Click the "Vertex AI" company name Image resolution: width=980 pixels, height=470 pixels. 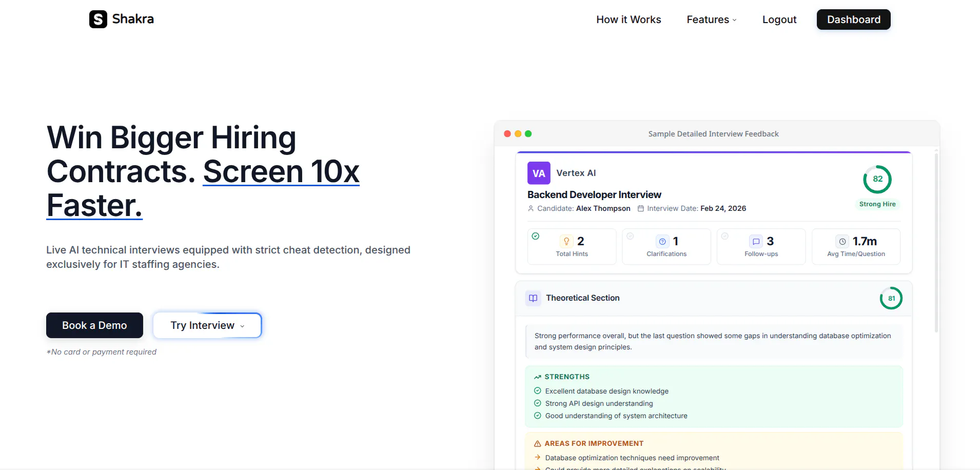pos(576,173)
